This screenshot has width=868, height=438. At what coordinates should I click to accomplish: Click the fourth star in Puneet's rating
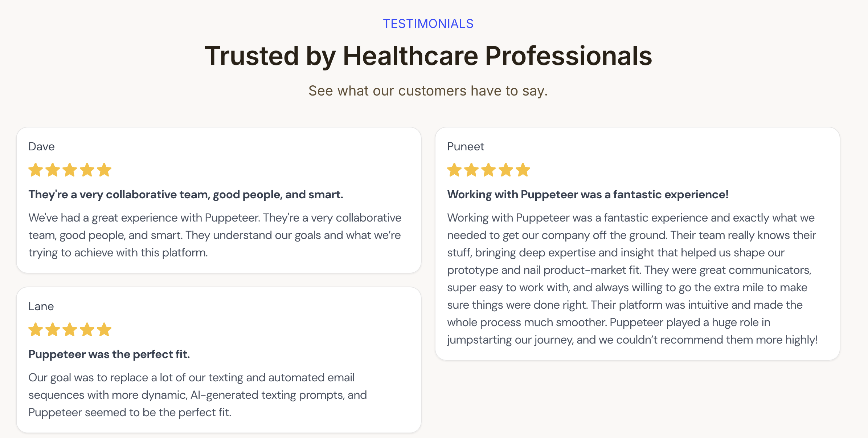click(506, 170)
